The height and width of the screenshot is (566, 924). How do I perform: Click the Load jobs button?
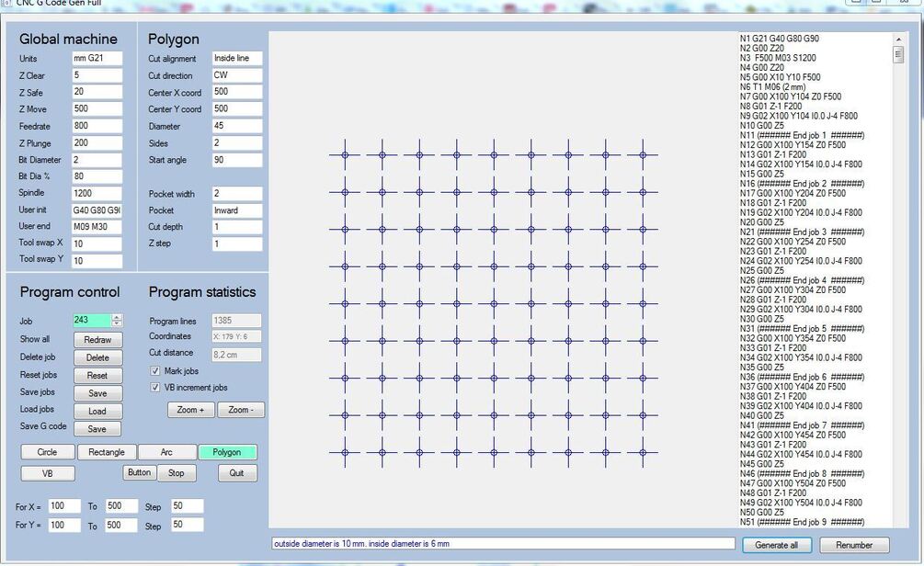(x=97, y=411)
